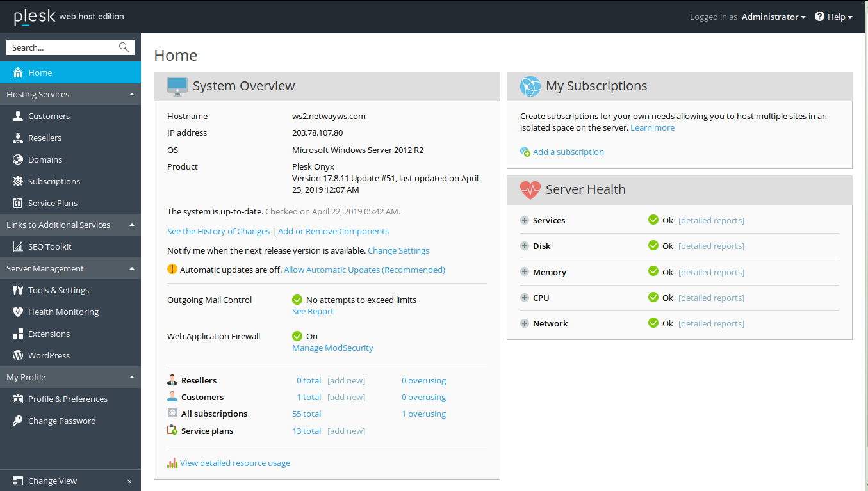Click Allow Automatic Updates (Recommended) link
The width and height of the screenshot is (868, 491).
coord(364,270)
